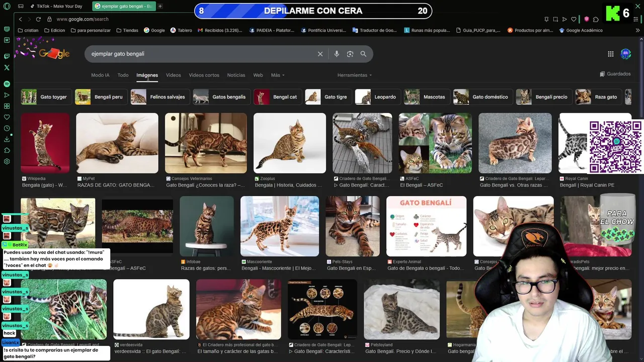Open the speed dial grid icon in sidebar
Screen dimensions: 644x362
point(7,106)
